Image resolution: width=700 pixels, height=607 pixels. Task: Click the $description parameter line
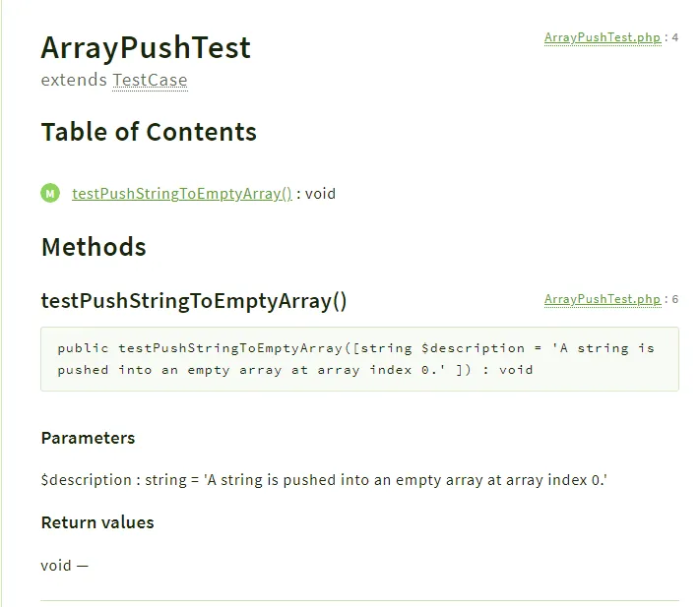coord(324,480)
